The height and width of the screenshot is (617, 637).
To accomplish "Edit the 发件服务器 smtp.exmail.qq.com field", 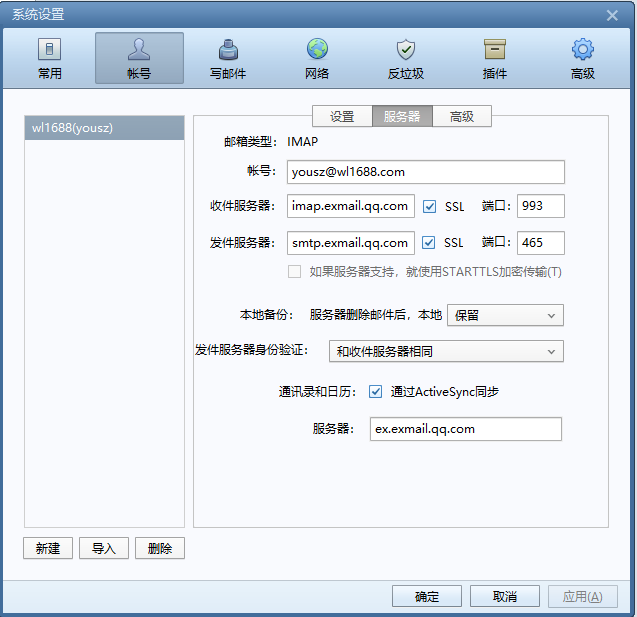I will click(x=351, y=243).
